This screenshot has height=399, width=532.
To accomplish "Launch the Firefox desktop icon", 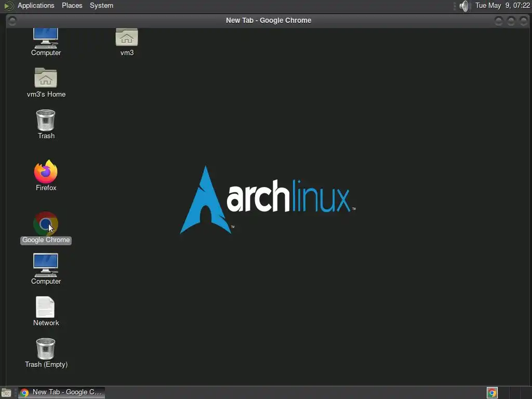I will 46,171.
